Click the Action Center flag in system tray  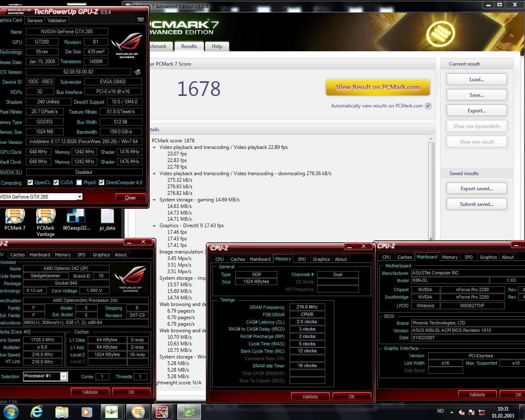[472, 412]
